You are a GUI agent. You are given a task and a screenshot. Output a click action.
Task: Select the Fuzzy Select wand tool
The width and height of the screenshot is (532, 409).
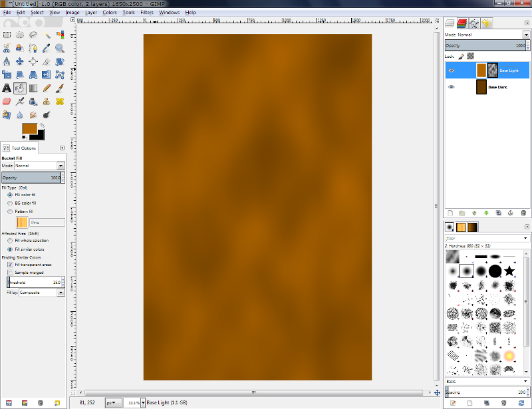(47, 35)
